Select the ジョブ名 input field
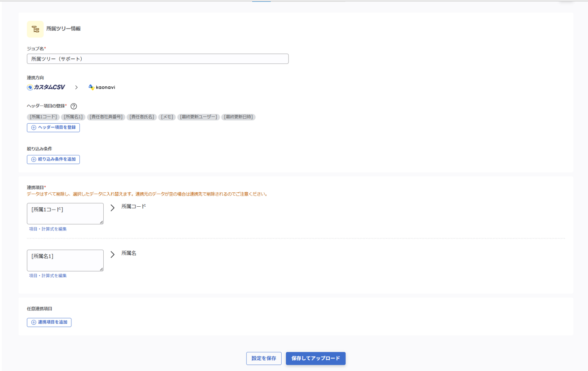 pyautogui.click(x=157, y=58)
